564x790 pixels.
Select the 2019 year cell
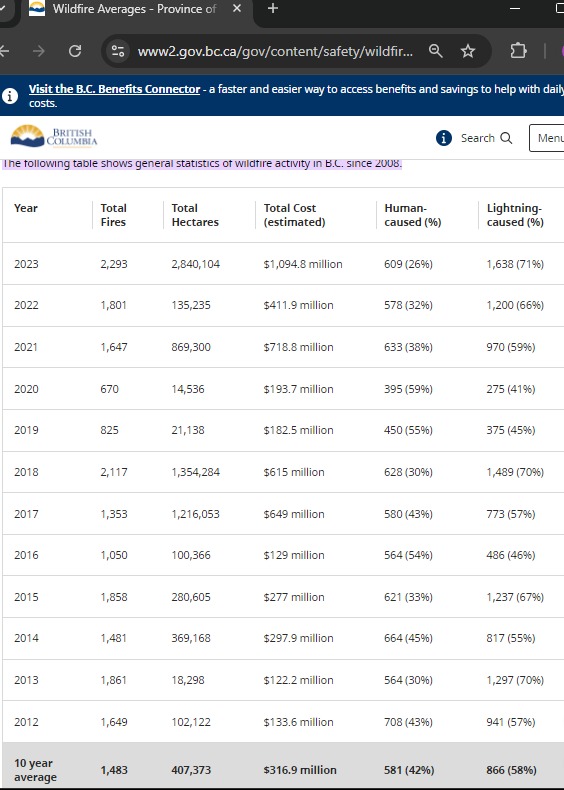26,430
